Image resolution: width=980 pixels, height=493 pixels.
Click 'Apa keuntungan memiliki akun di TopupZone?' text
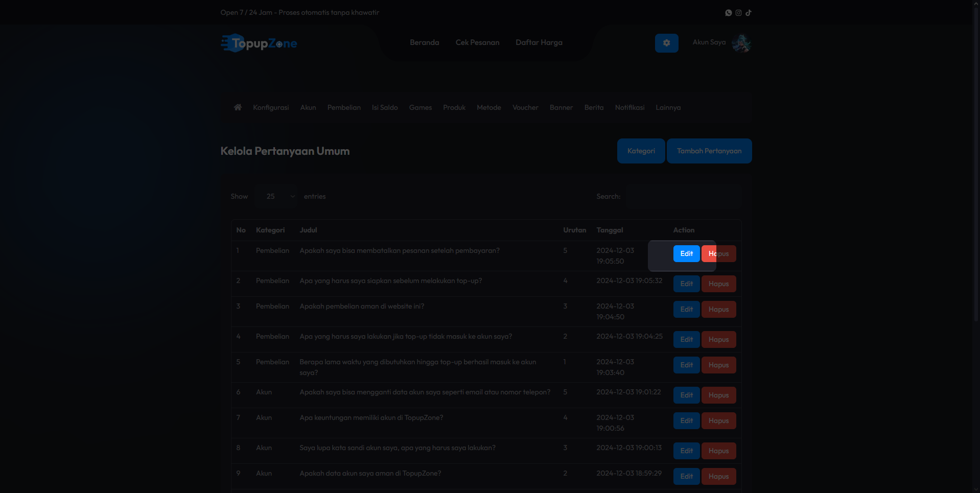pos(371,417)
